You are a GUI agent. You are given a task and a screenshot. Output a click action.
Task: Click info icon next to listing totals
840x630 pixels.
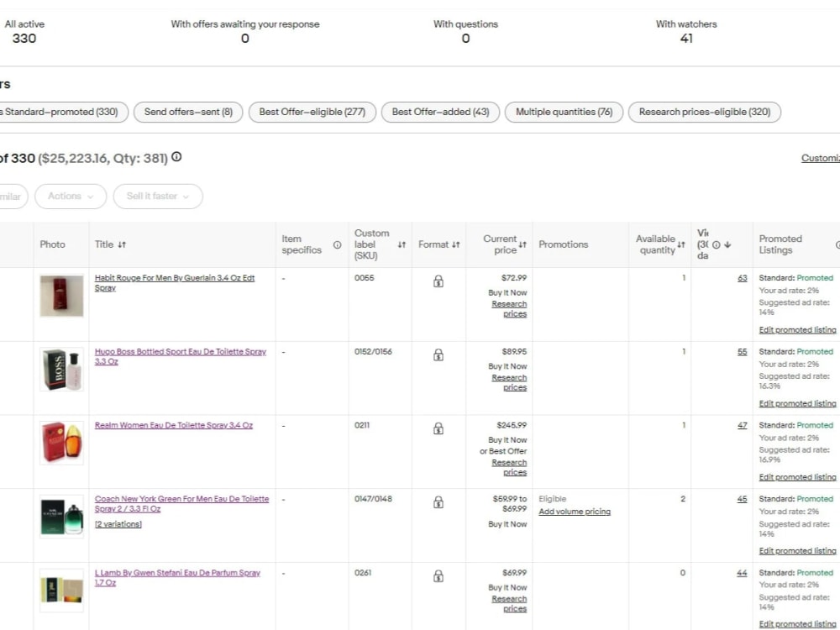click(176, 157)
